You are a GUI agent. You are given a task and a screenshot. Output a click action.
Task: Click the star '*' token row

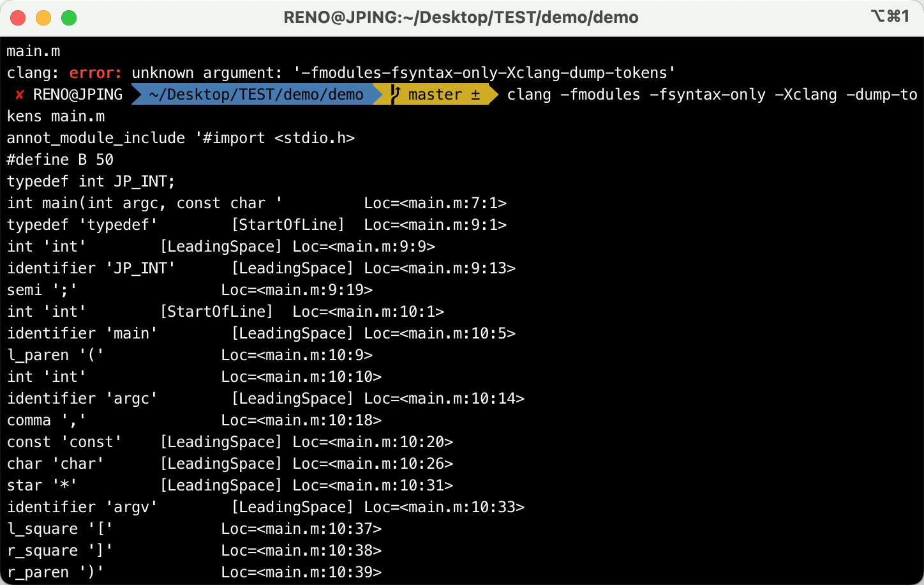230,485
